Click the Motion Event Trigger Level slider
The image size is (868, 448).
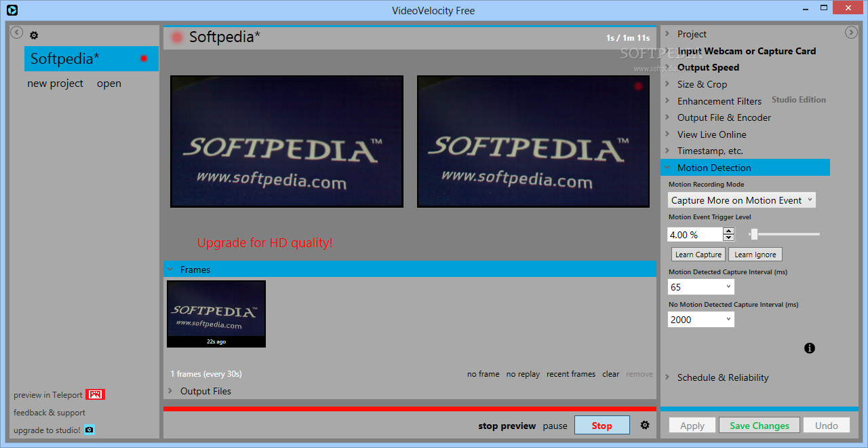[x=784, y=234]
